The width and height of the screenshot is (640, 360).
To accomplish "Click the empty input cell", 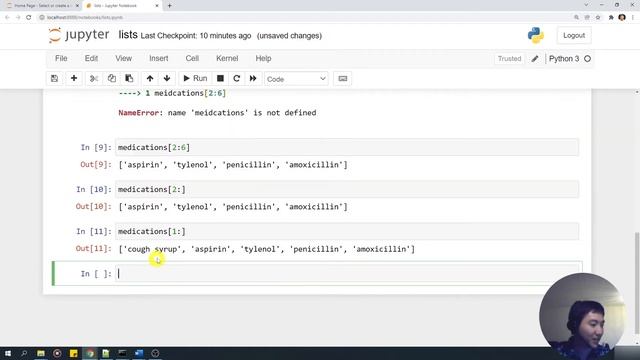I will click(347, 273).
